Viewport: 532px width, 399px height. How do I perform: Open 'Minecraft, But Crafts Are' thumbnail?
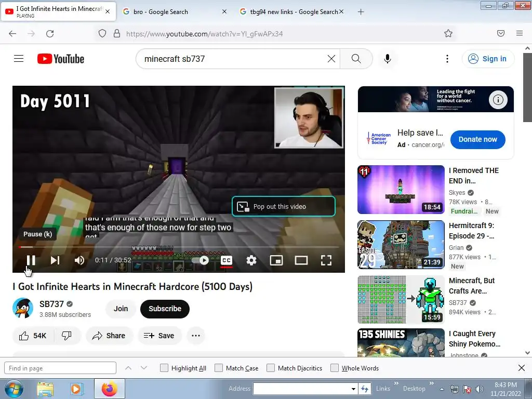tap(401, 300)
